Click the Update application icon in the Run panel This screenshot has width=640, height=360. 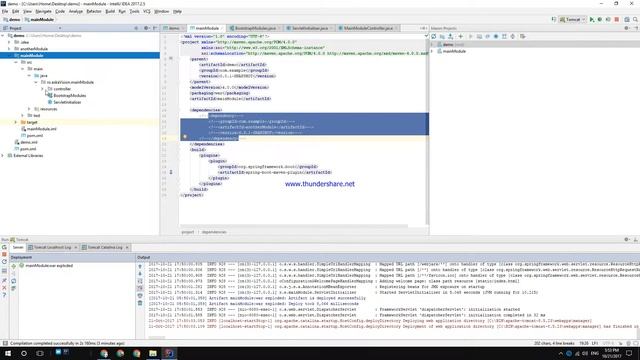click(x=4, y=262)
